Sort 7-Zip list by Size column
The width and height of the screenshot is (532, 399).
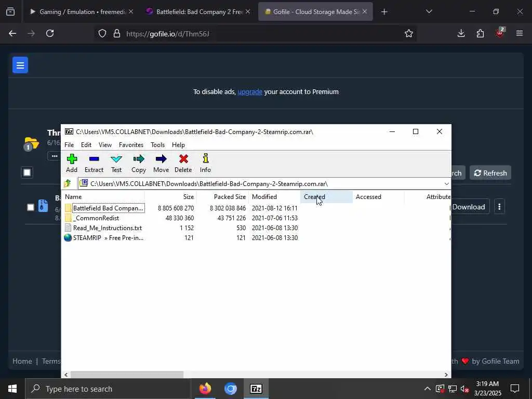click(x=170, y=197)
